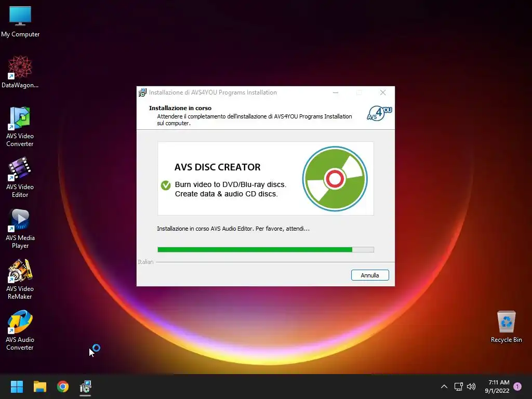Select the AVS Video ReMaker shortcut

point(20,279)
